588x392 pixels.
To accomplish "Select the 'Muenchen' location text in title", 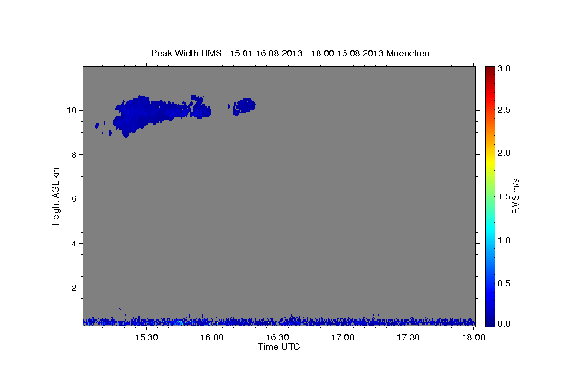I will coord(408,53).
